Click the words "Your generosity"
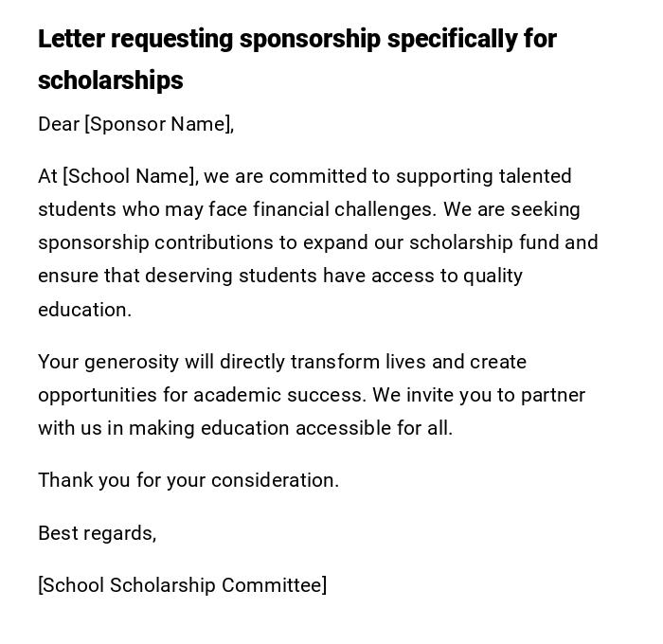This screenshot has width=663, height=644. [108, 362]
